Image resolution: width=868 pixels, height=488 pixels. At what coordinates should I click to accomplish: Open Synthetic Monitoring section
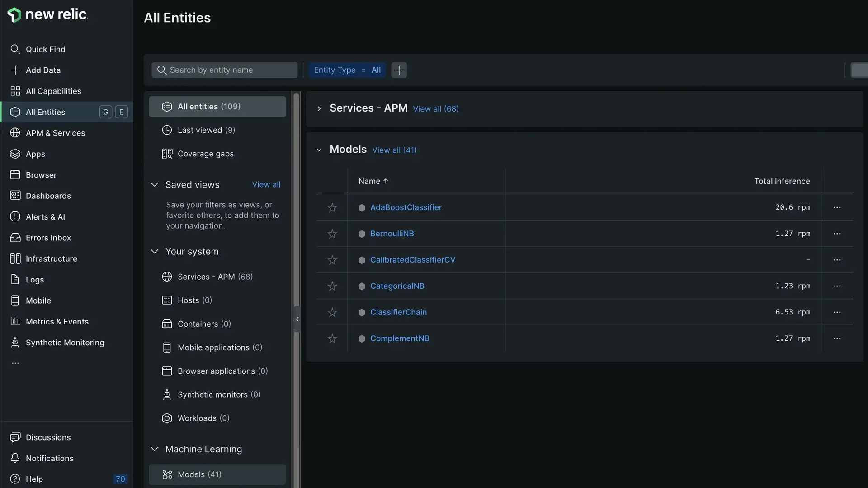coord(65,343)
